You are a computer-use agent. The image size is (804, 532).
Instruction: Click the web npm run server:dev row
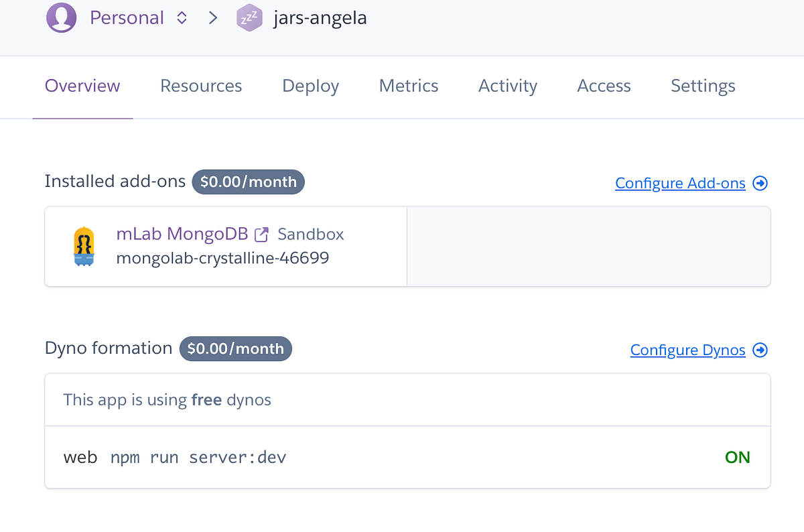(175, 458)
